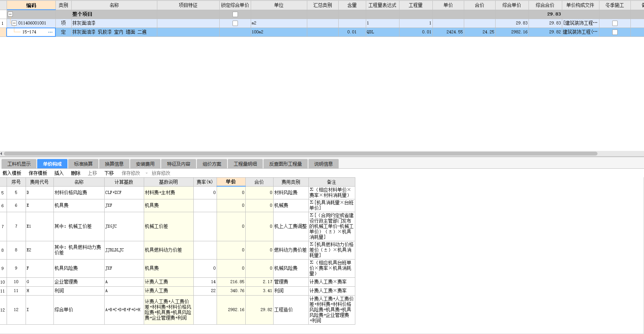The image size is (644, 334).
Task: Switch to the 工料机显示 tab
Action: click(19, 164)
